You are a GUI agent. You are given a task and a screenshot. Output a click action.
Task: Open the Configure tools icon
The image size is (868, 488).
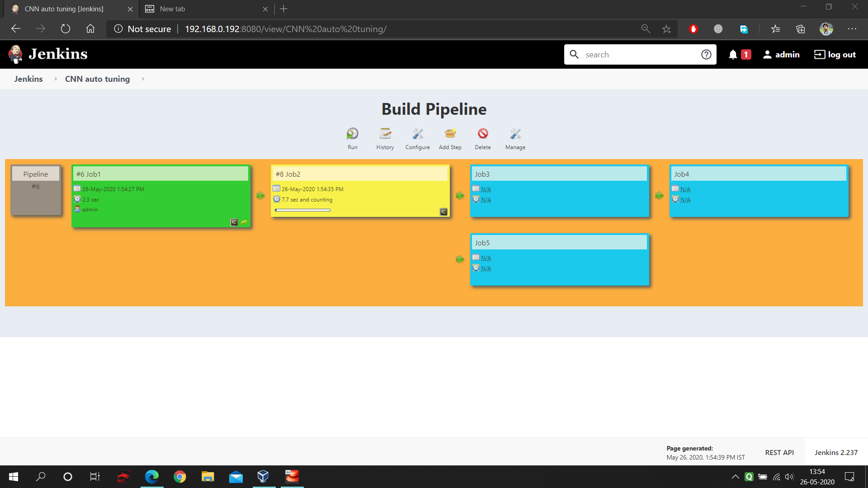[418, 134]
